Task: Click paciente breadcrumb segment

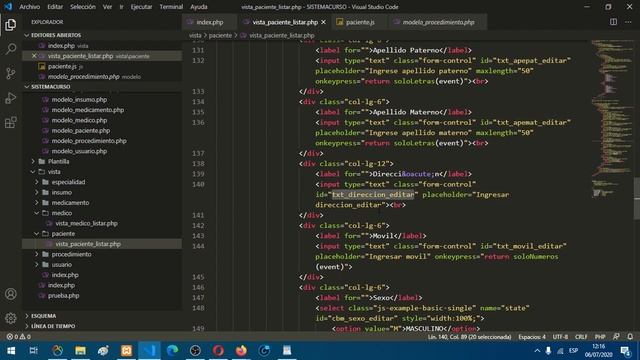Action: (x=220, y=36)
